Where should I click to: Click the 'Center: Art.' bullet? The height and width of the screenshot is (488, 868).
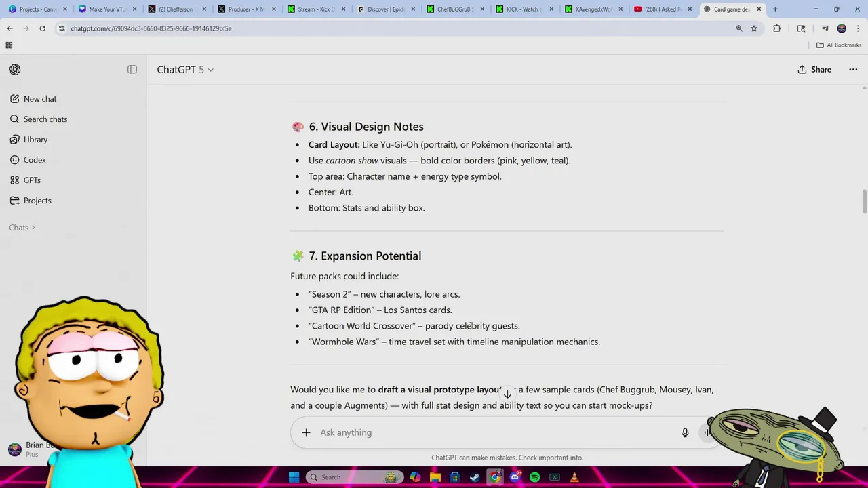331,192
